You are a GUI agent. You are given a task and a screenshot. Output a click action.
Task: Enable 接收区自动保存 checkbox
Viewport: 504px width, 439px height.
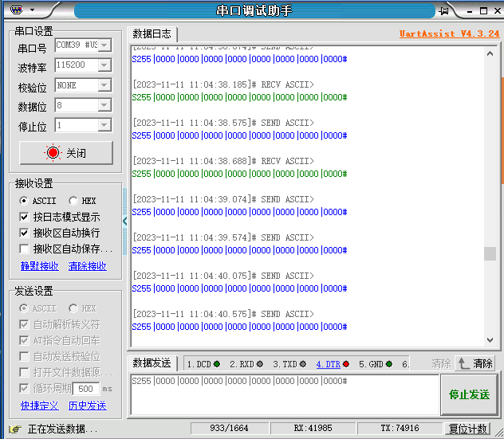coord(24,249)
